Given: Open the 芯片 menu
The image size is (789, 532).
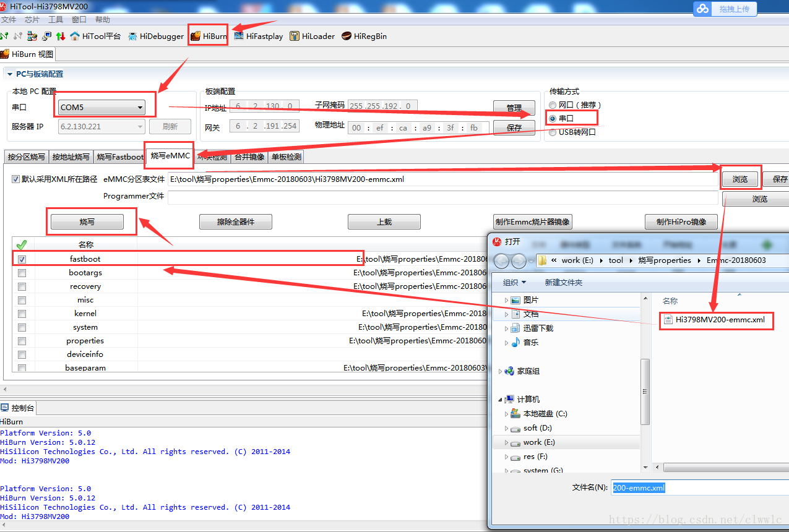Looking at the screenshot, I should coord(32,20).
